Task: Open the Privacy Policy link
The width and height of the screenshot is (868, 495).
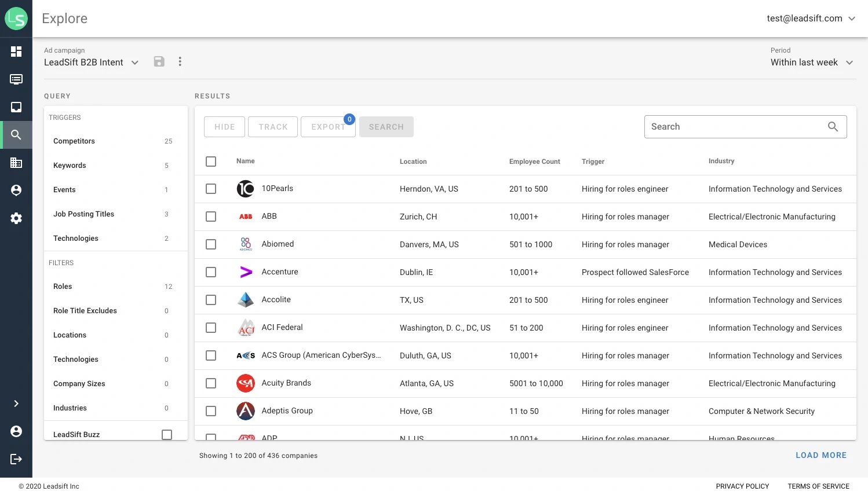Action: (x=742, y=486)
